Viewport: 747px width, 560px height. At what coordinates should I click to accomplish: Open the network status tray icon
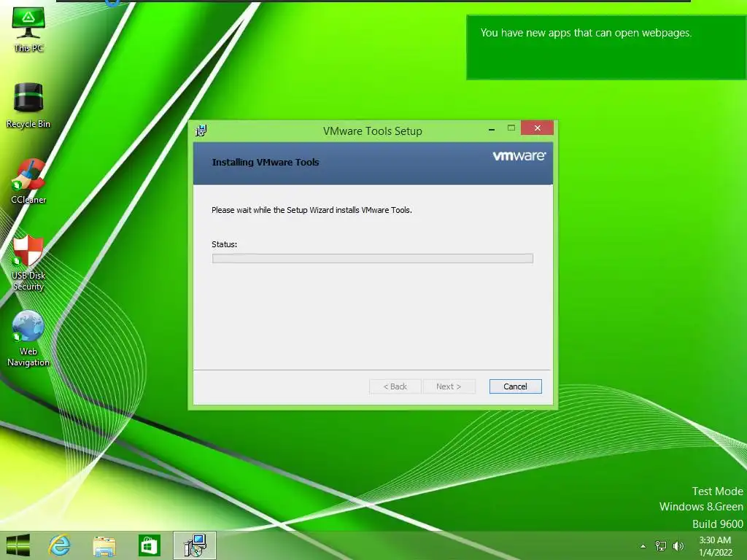tap(661, 545)
